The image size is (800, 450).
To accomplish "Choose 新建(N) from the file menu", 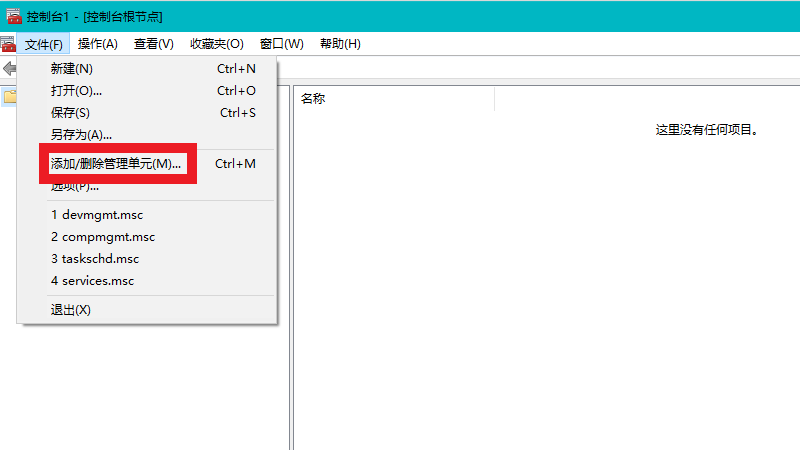I will click(x=72, y=69).
